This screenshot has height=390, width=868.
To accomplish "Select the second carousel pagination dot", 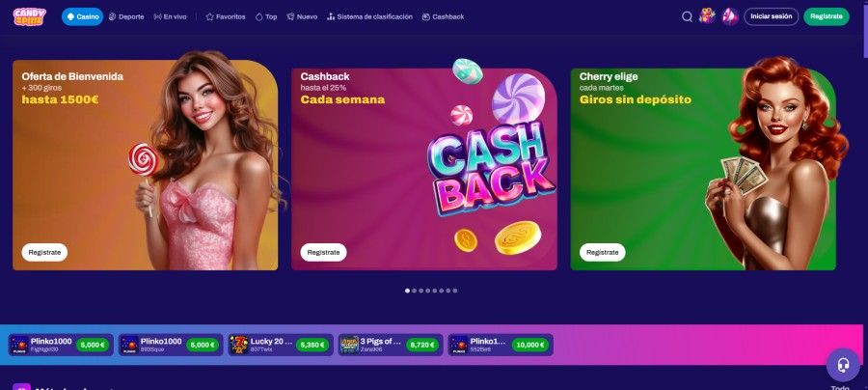I will pos(414,291).
